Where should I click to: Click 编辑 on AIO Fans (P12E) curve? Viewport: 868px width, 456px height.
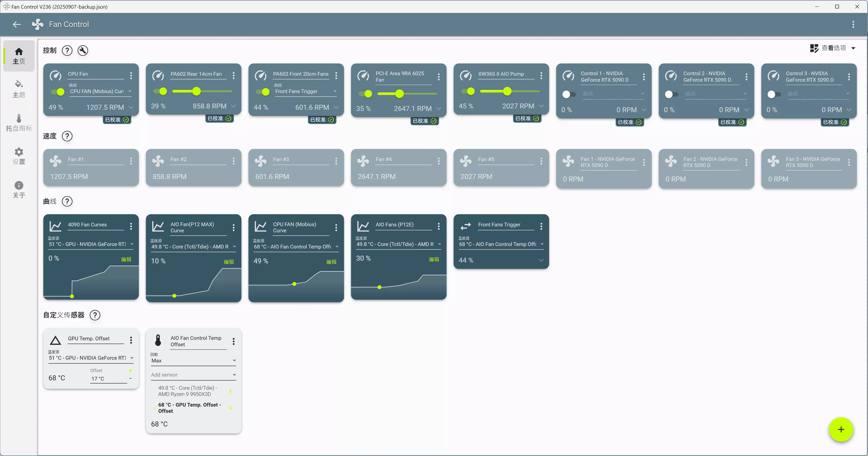click(434, 259)
